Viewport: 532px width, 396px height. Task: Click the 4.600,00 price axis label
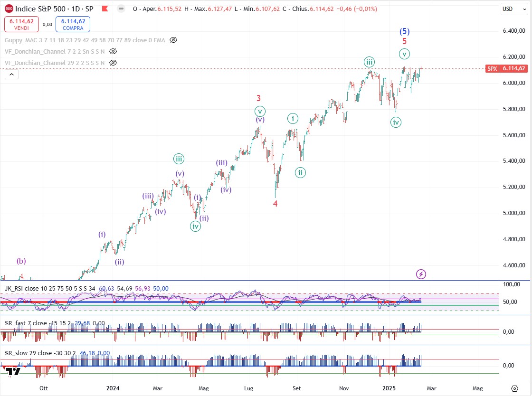point(514,265)
